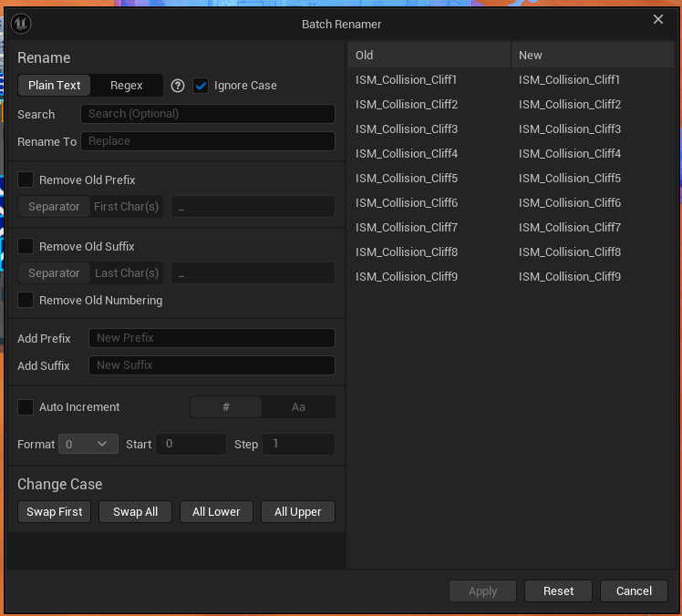This screenshot has height=616, width=682.
Task: Focus the New Suffix input field
Action: tap(212, 365)
